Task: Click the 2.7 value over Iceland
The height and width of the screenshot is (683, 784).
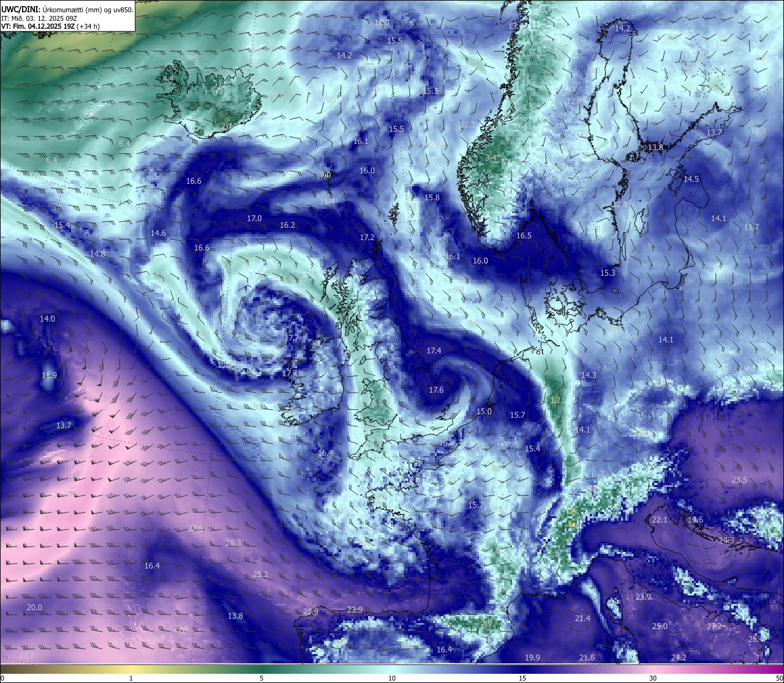Action: pyautogui.click(x=227, y=126)
